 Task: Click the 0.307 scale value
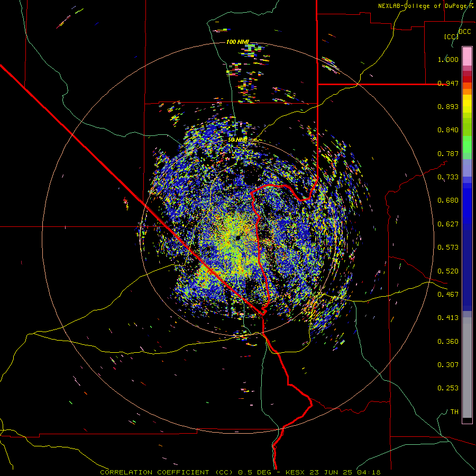[x=448, y=365]
